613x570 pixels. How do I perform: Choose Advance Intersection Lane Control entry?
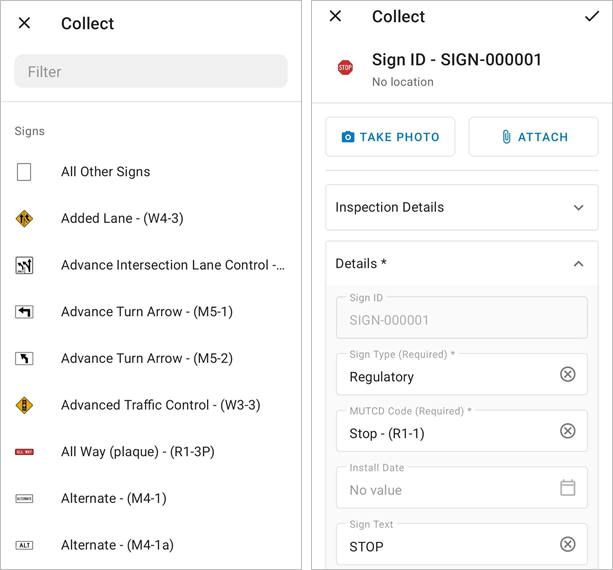click(x=151, y=265)
